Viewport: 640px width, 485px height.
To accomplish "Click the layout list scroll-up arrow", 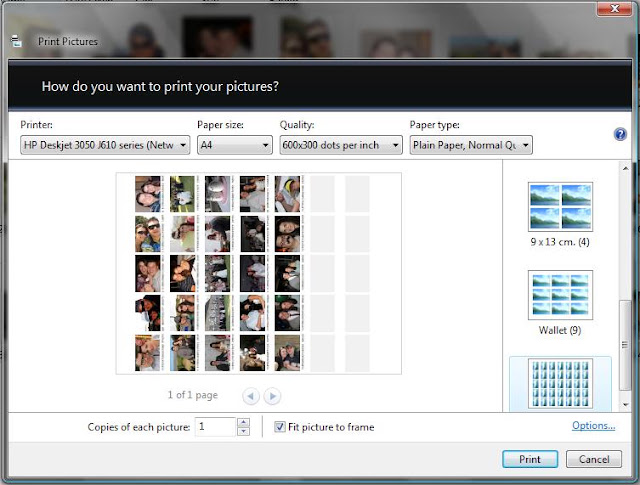I will click(625, 168).
